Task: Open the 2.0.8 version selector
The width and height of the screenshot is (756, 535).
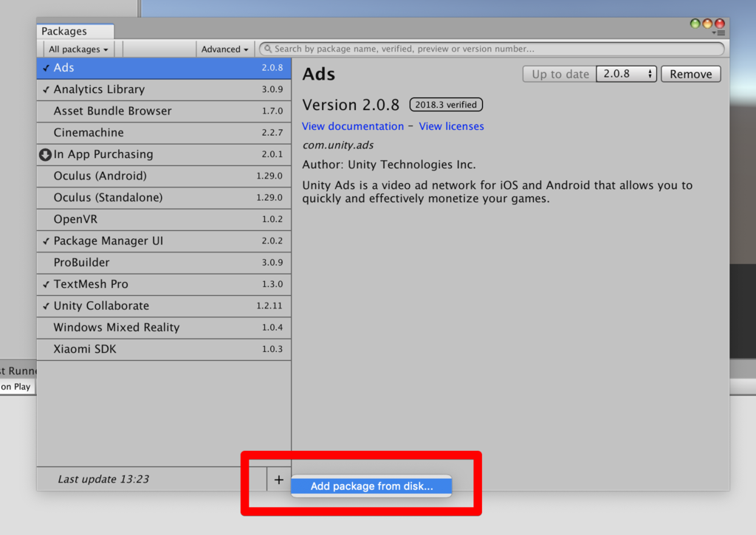Action: tap(626, 74)
